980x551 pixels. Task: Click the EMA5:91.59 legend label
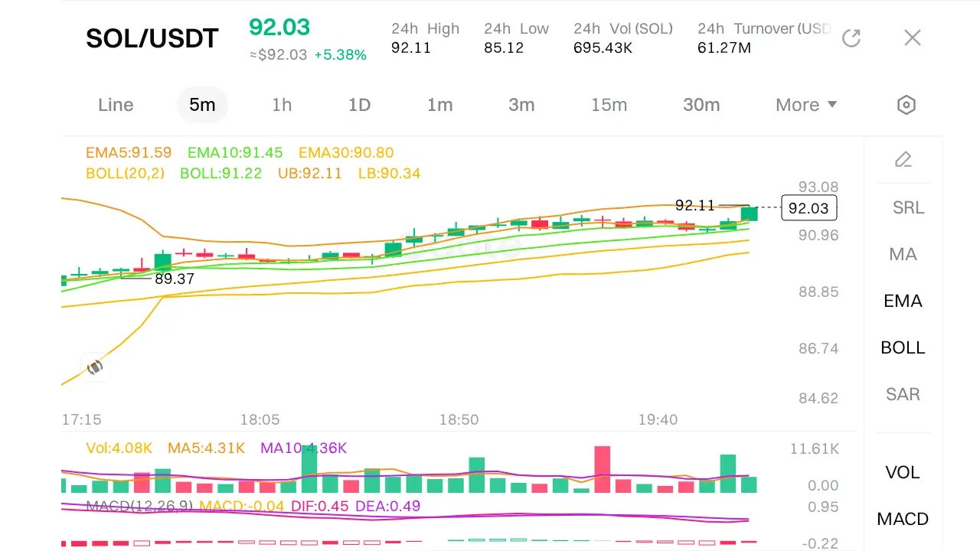(129, 153)
